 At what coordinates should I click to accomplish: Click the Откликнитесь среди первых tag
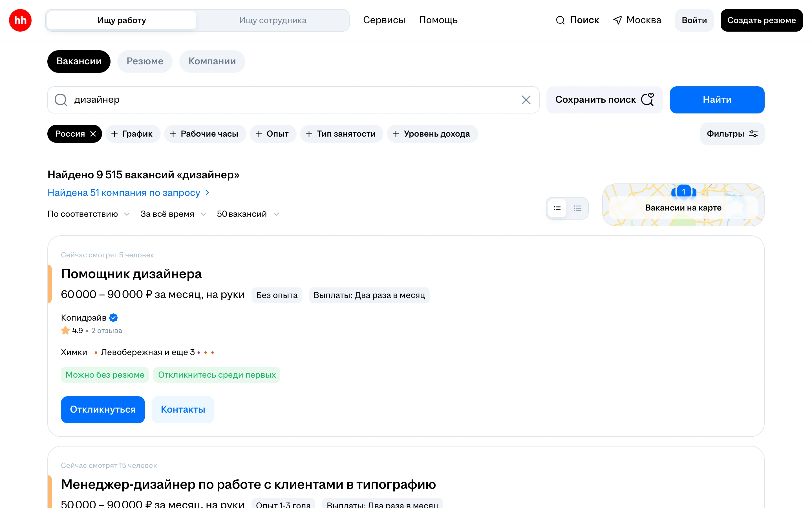pos(217,375)
